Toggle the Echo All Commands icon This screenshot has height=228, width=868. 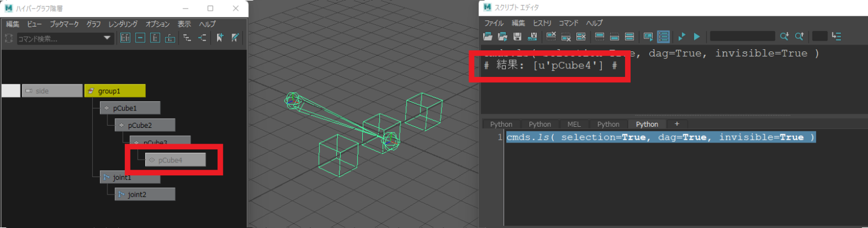649,36
